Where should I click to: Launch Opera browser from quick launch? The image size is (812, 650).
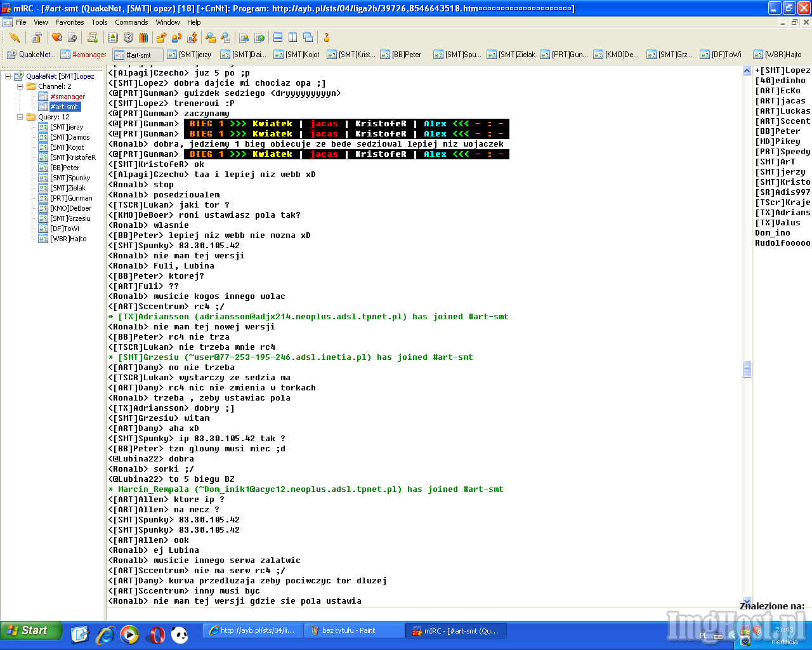[x=155, y=634]
